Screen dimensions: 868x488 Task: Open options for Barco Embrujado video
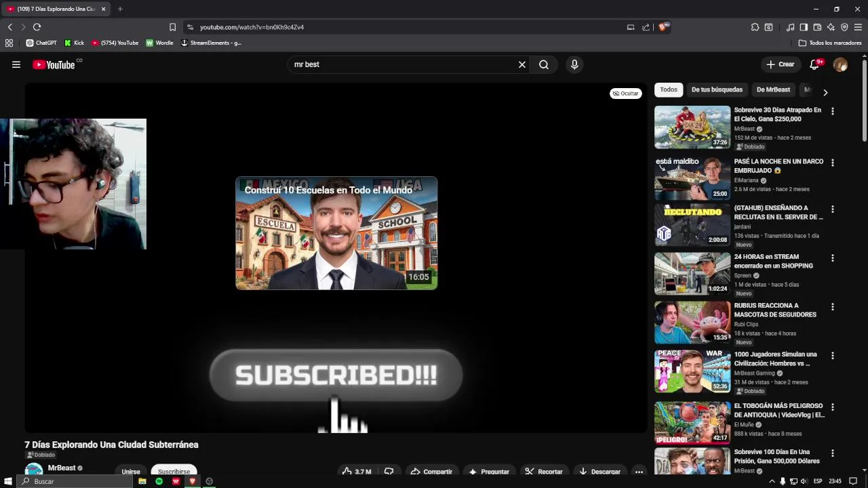[x=833, y=163]
